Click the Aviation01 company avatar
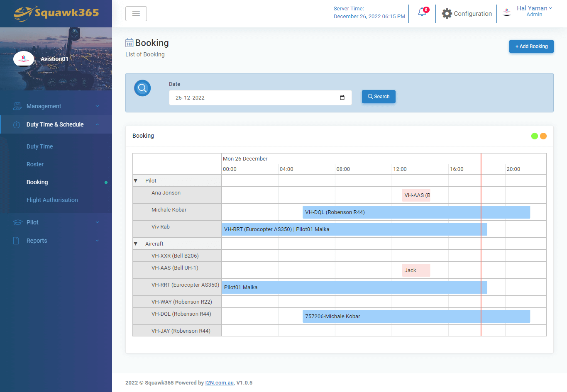Image resolution: width=567 pixels, height=392 pixels. click(24, 59)
